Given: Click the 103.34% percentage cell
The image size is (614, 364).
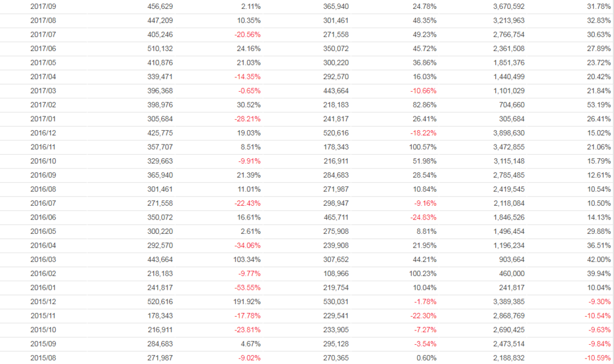Looking at the screenshot, I should coord(248,260).
